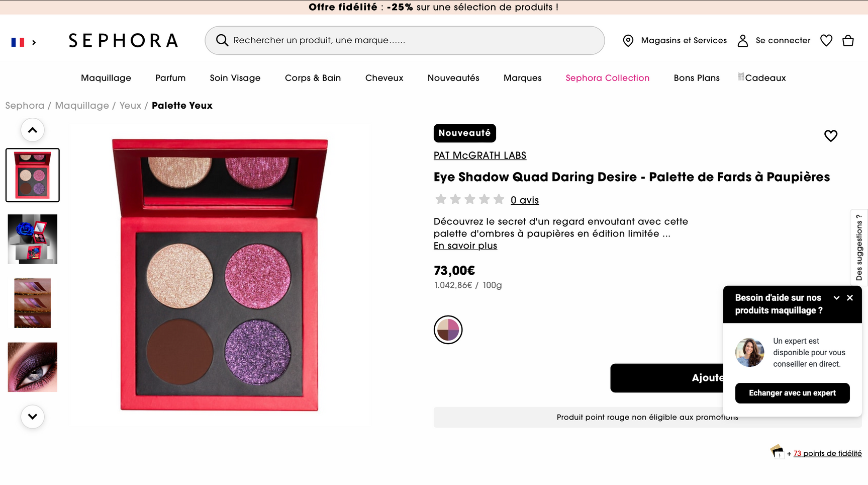Expand description with En savoir plus
This screenshot has height=485, width=868.
point(465,246)
